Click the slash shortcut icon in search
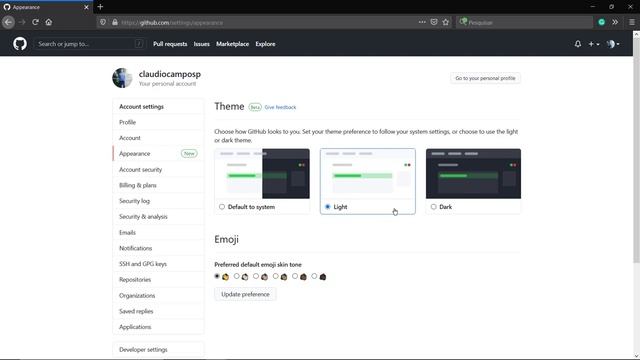 click(139, 44)
